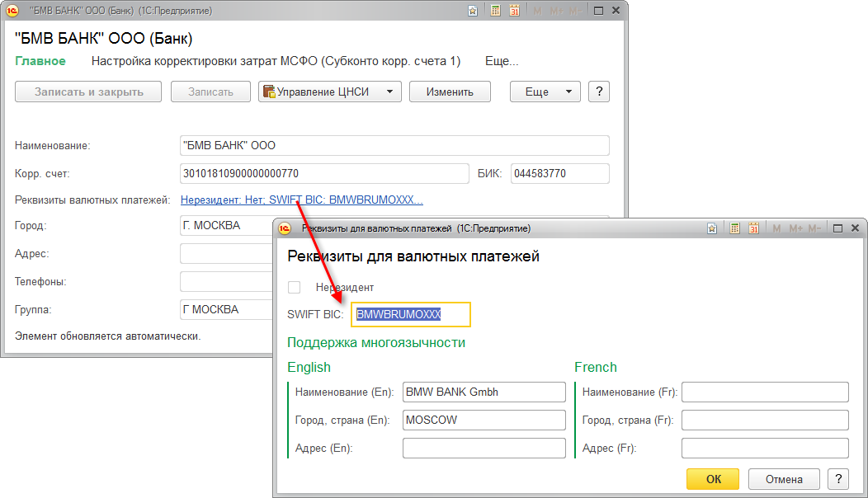
Task: Click the Отмена button
Action: [783, 479]
